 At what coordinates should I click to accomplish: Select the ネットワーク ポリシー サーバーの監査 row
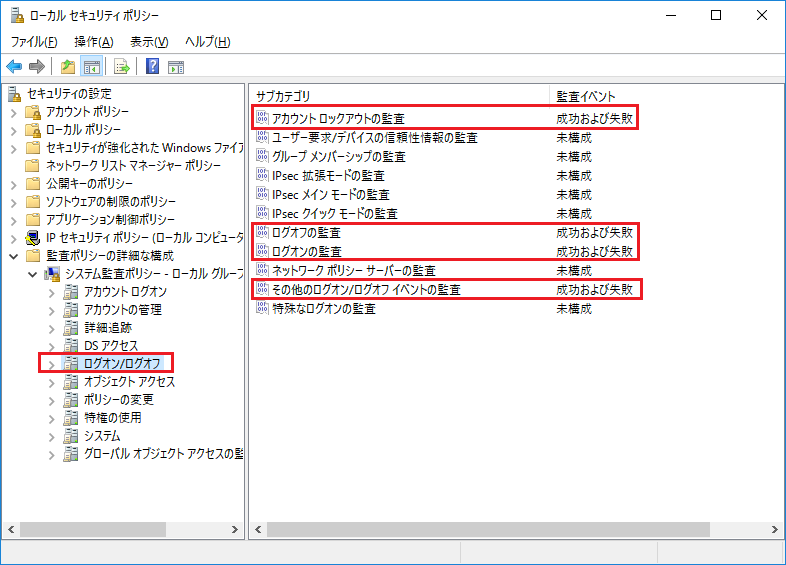pos(424,270)
